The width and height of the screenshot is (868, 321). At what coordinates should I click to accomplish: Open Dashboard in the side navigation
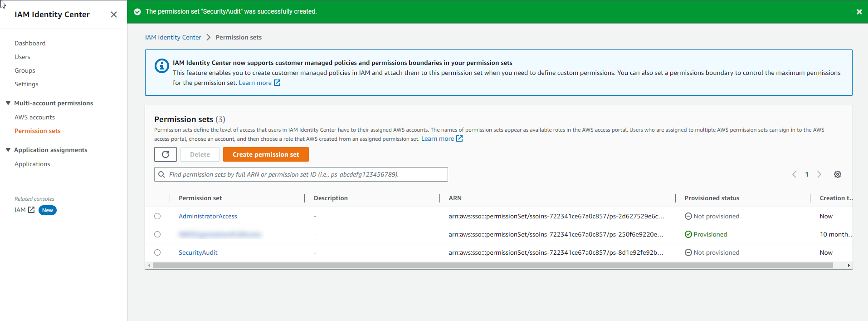(30, 43)
